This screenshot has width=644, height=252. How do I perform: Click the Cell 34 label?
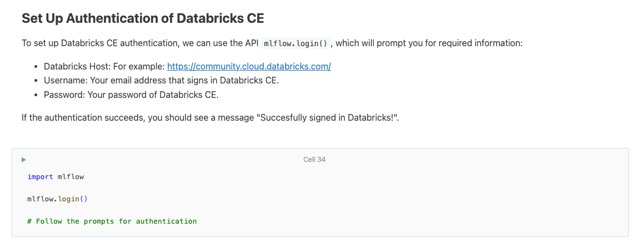pos(314,160)
